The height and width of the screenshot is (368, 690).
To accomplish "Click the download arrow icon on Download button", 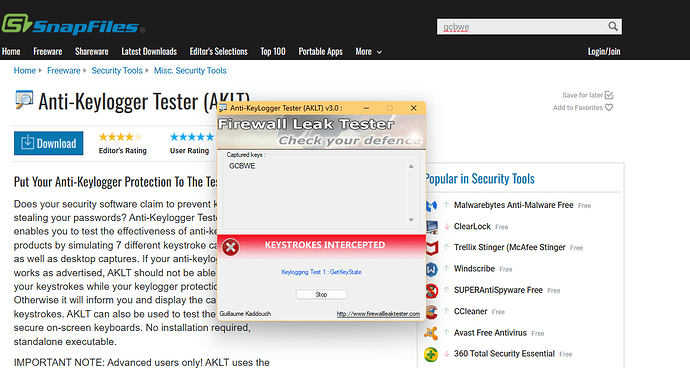I will [x=27, y=143].
